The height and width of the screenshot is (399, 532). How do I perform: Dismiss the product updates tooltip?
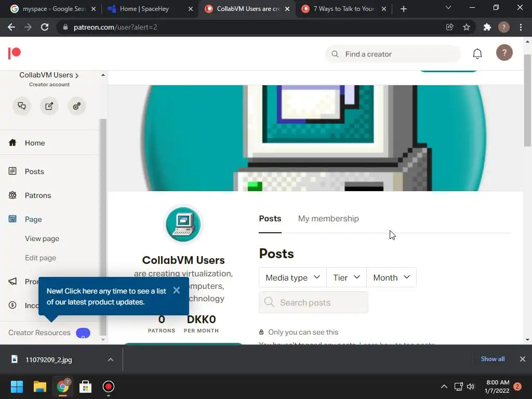coord(177,290)
